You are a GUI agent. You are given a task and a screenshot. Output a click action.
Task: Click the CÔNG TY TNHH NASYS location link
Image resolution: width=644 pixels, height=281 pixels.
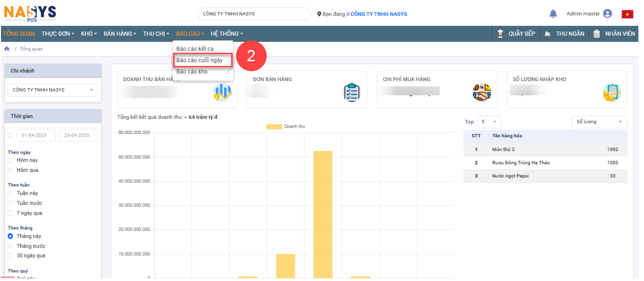(x=378, y=14)
